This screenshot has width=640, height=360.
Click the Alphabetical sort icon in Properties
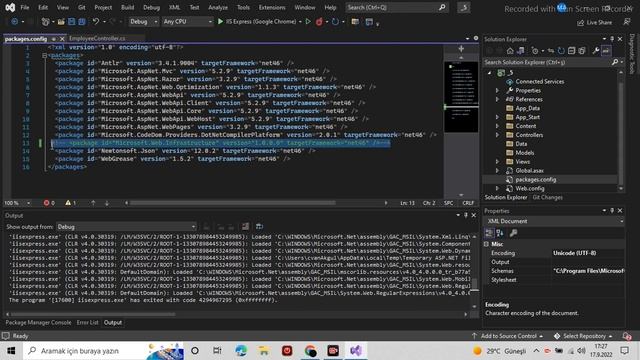[x=500, y=233]
